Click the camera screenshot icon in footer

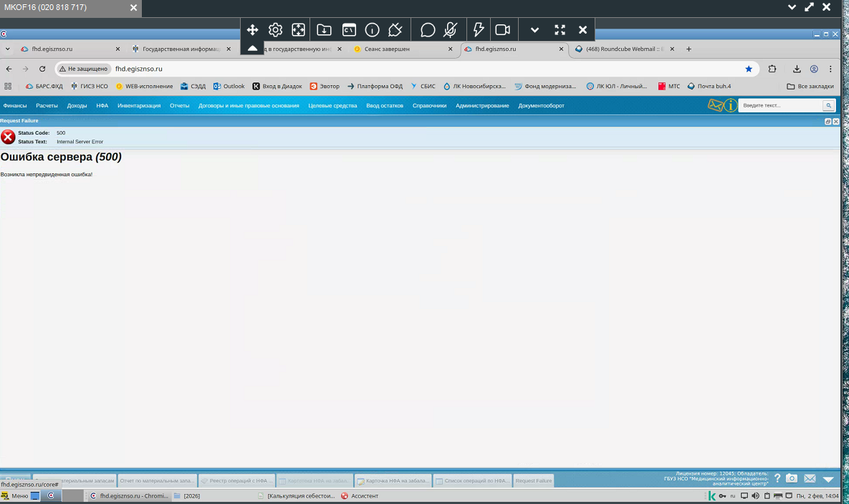point(792,478)
